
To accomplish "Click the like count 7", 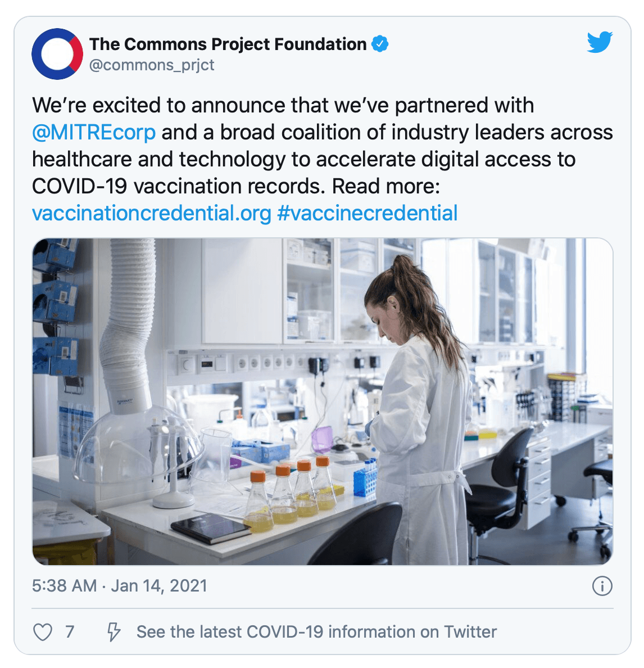I will point(70,632).
